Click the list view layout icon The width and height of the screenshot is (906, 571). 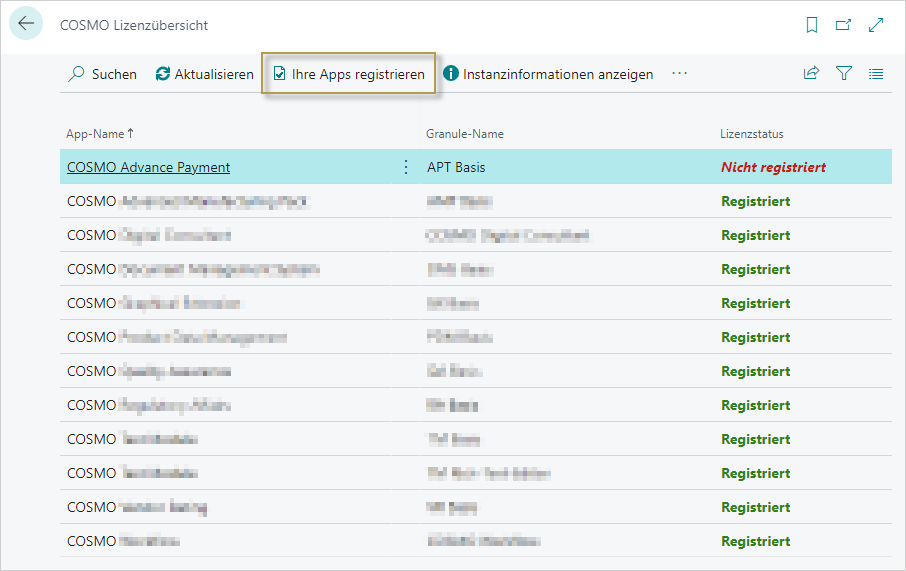876,73
